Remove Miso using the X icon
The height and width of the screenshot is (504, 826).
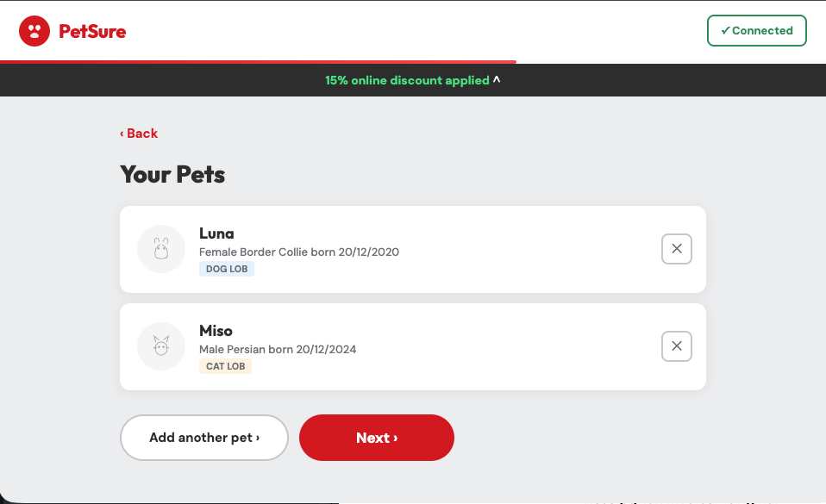point(676,346)
